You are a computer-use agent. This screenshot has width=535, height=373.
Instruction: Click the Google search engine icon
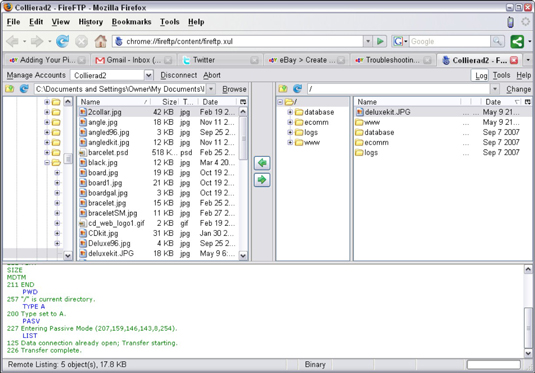[x=398, y=41]
